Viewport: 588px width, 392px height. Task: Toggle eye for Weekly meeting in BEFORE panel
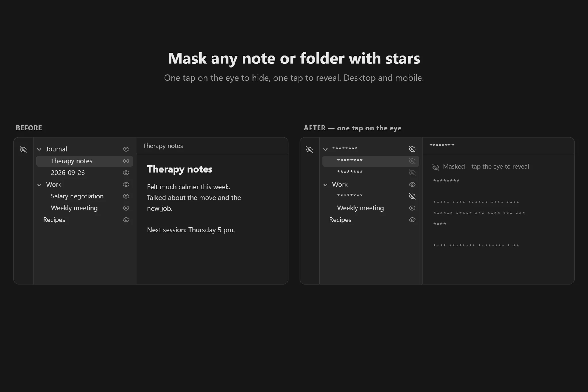pyautogui.click(x=126, y=208)
